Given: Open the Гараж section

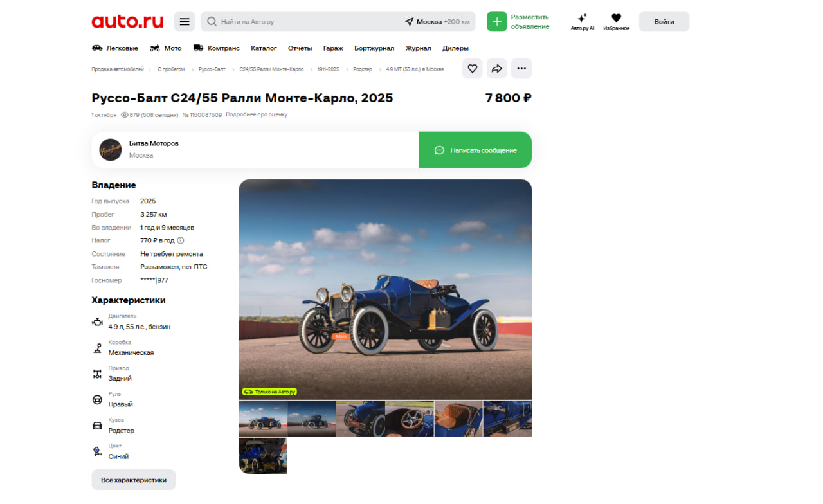Looking at the screenshot, I should [x=333, y=48].
